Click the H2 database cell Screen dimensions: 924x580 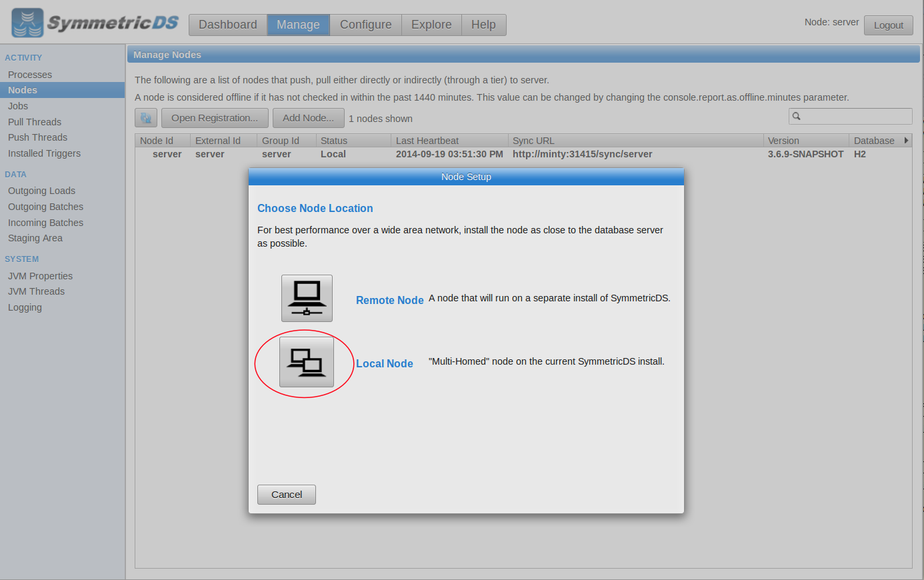(x=860, y=154)
